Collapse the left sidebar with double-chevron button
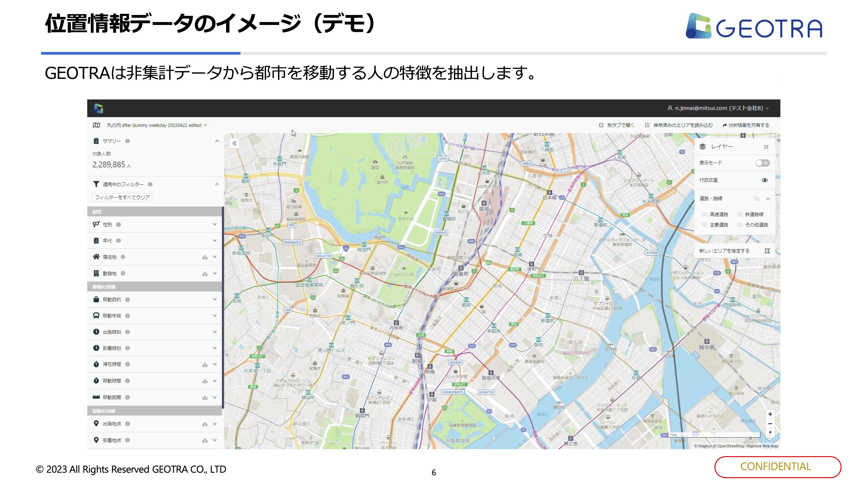 click(234, 143)
